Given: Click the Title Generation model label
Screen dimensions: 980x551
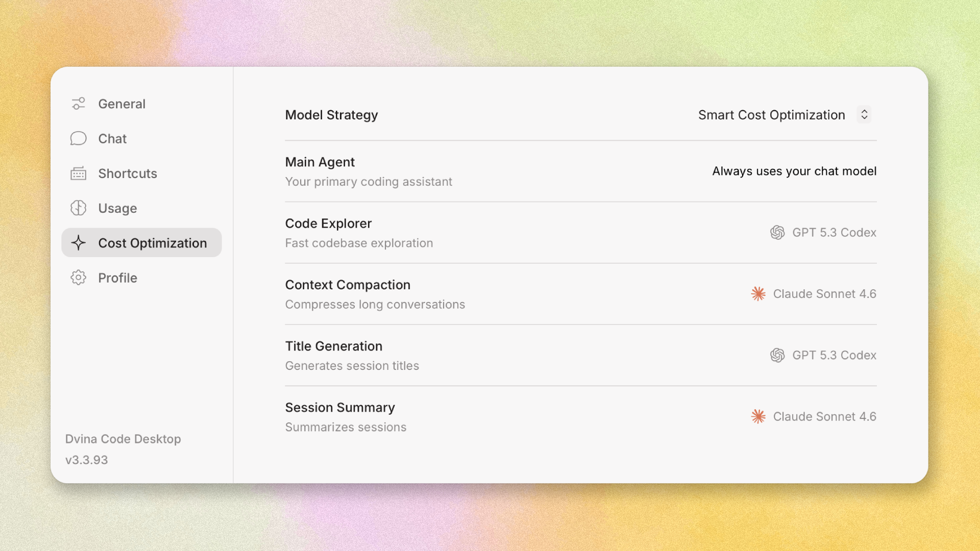Looking at the screenshot, I should pos(834,355).
